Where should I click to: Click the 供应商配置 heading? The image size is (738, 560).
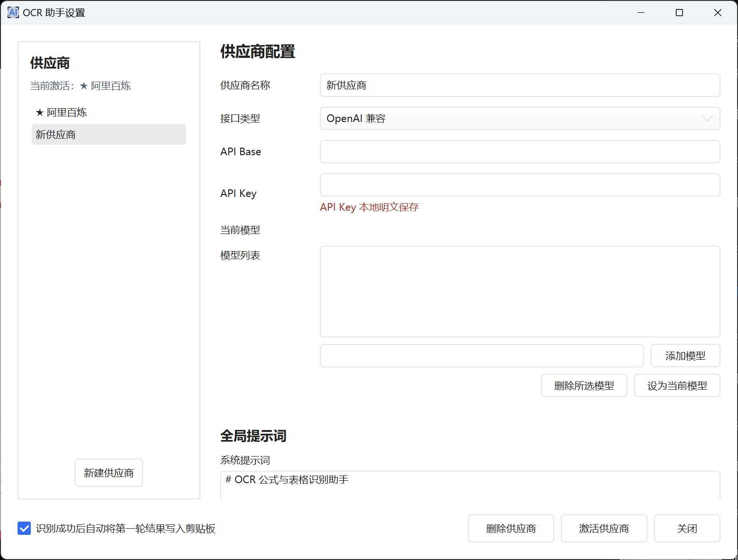click(x=258, y=52)
